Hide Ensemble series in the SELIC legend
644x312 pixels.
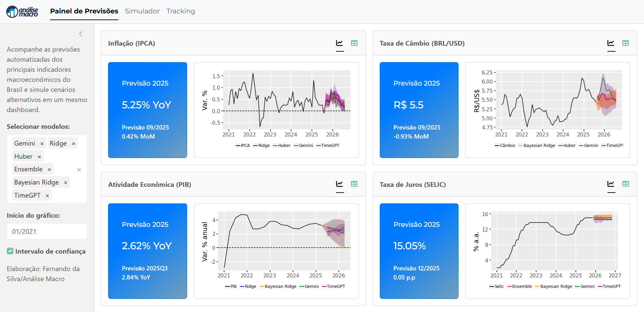519,287
